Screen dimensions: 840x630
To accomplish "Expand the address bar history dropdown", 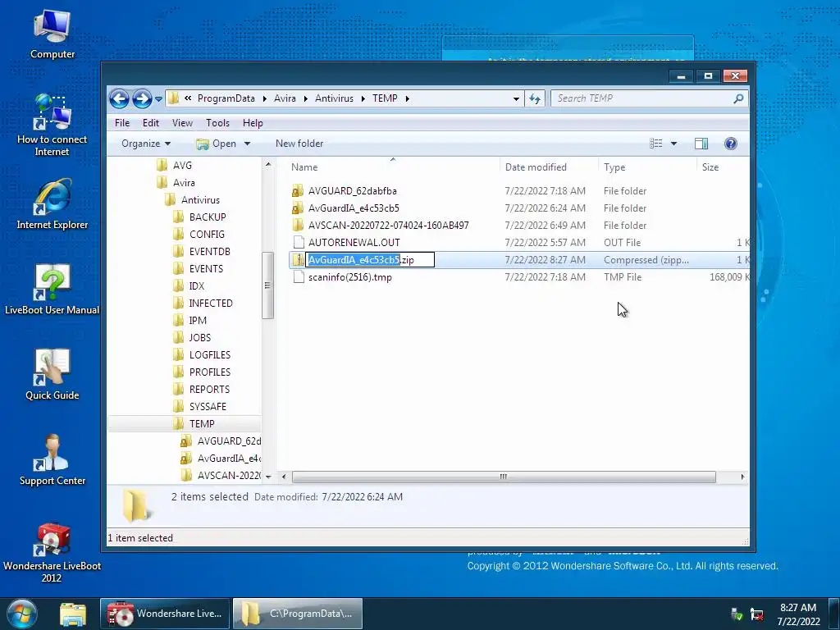I will pyautogui.click(x=516, y=98).
